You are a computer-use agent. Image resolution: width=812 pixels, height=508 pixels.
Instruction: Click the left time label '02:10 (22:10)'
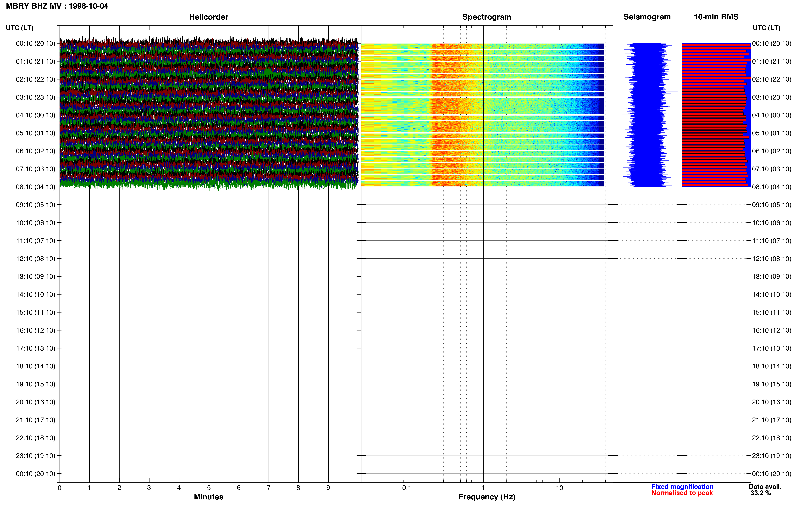coord(36,79)
